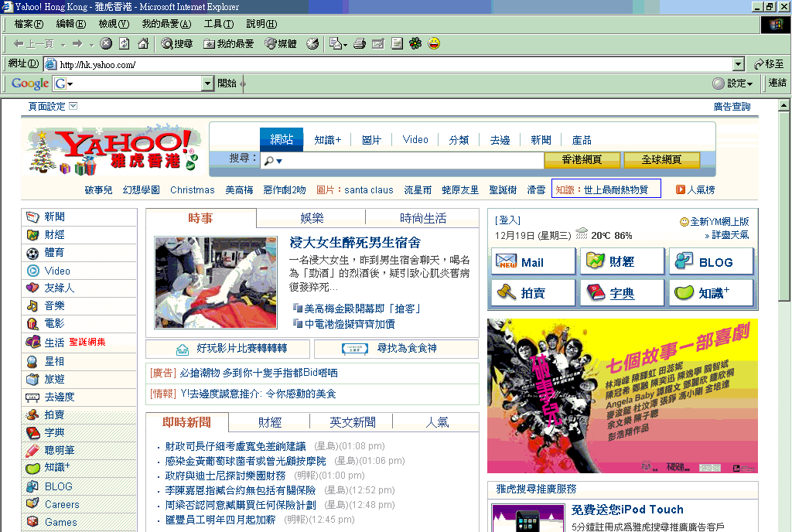792x532 pixels.
Task: Open the 新聞 sidebar icon link
Action: (32, 217)
